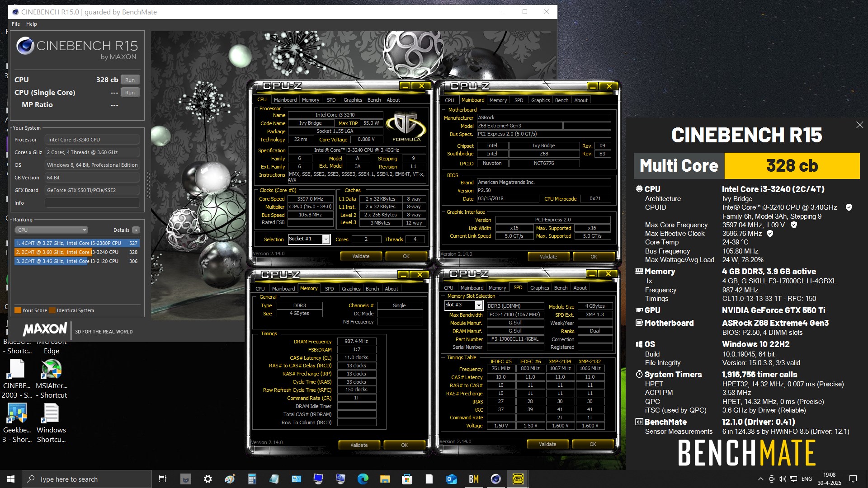Click the shield icon beside the CPUID value
868x488 pixels.
[x=849, y=207]
